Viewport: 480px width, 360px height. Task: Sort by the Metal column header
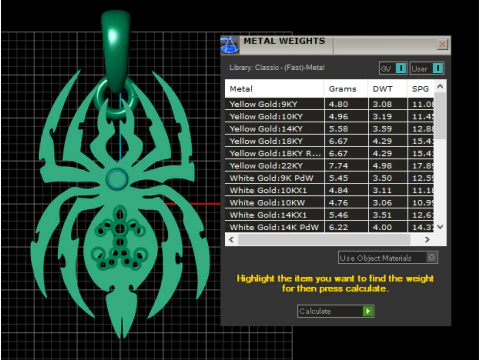(x=274, y=89)
